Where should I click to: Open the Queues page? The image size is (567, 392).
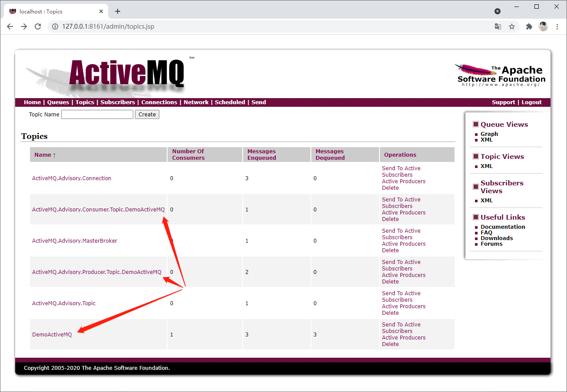(x=58, y=102)
